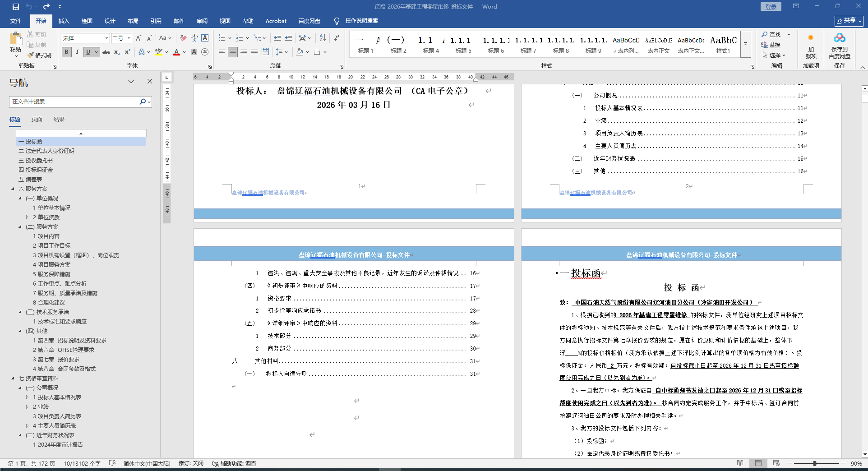This screenshot has height=471, width=868.
Task: Clear all formatting with the eraser icon
Action: pyautogui.click(x=183, y=38)
